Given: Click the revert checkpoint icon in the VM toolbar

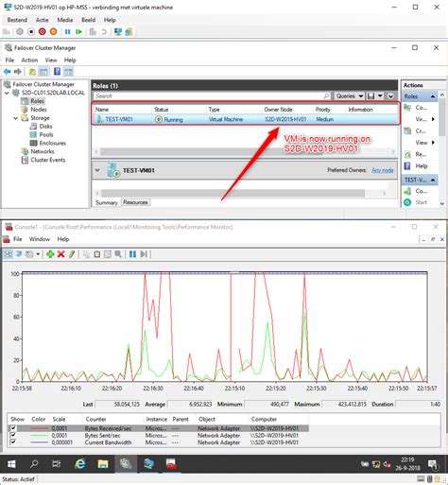Looking at the screenshot, I should pyautogui.click(x=104, y=32).
